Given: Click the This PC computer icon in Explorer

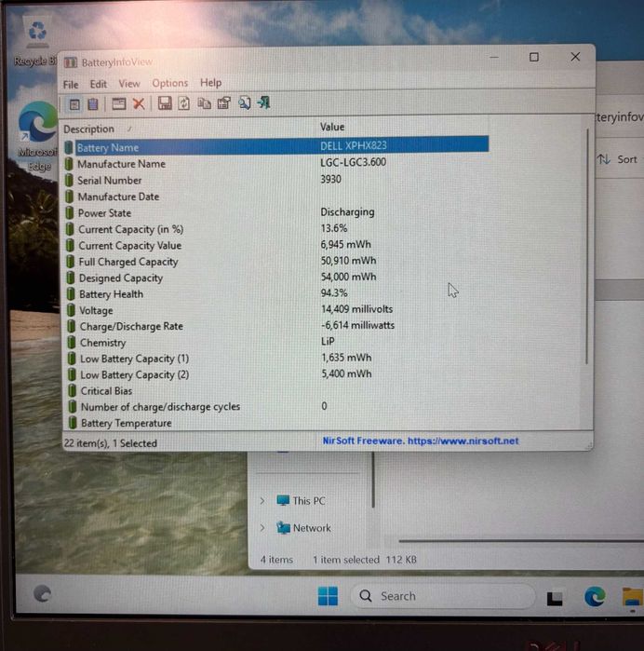Looking at the screenshot, I should pyautogui.click(x=283, y=501).
